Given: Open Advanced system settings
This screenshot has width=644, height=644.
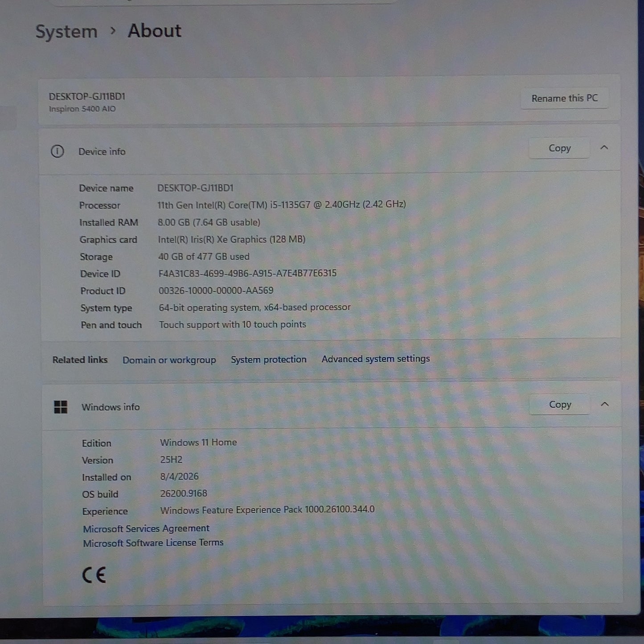Looking at the screenshot, I should [x=376, y=359].
